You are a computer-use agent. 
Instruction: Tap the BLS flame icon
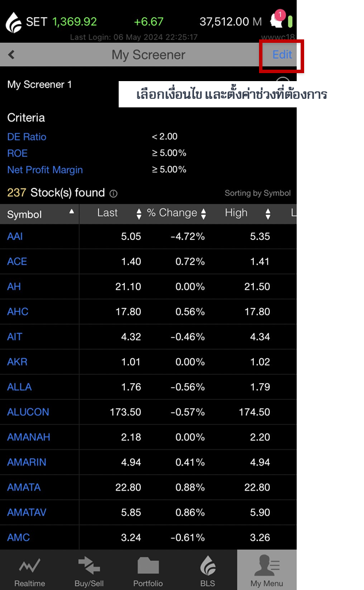click(x=208, y=566)
